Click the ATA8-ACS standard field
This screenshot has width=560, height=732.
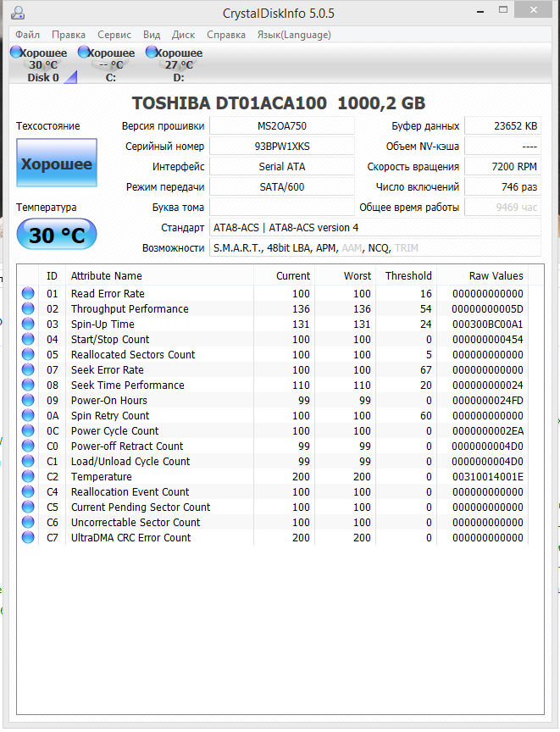point(375,227)
